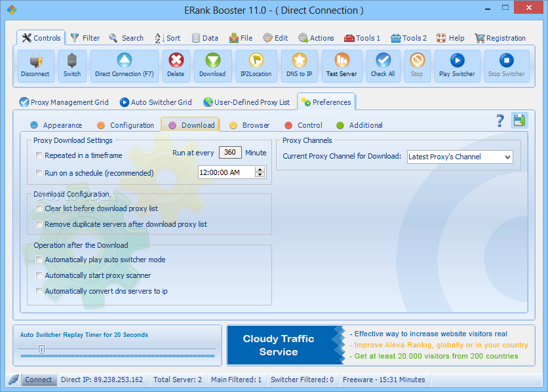The image size is (548, 392).
Task: Click the ERank Booster app logo icon
Action: [x=12, y=10]
